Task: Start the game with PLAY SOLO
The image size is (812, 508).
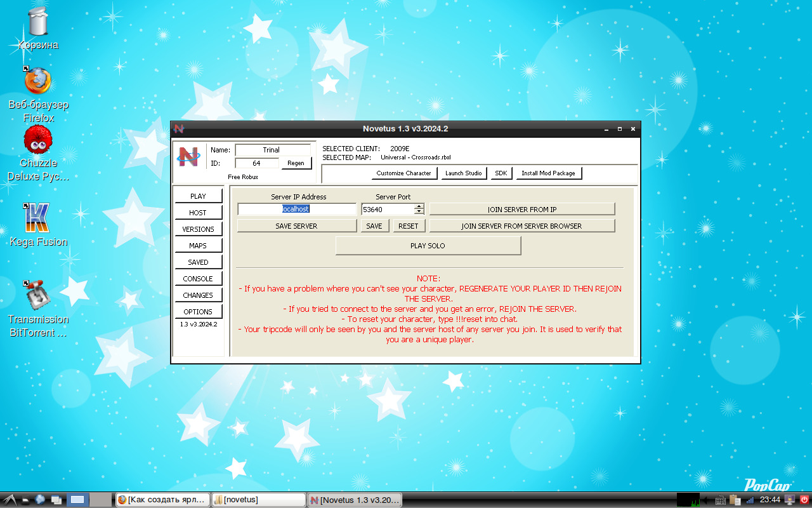Action: point(428,246)
